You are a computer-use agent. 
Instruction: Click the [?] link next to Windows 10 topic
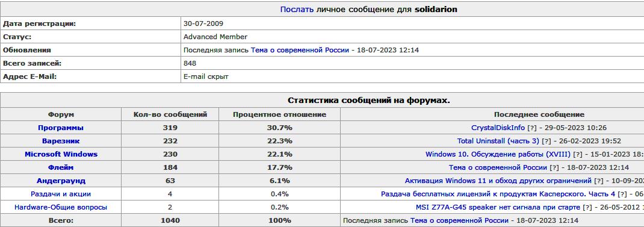[577, 154]
